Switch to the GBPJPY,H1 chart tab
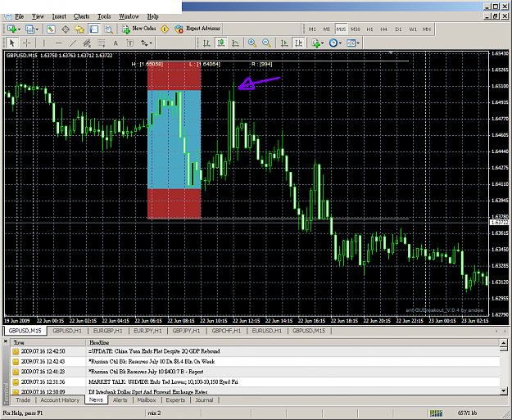 186,331
